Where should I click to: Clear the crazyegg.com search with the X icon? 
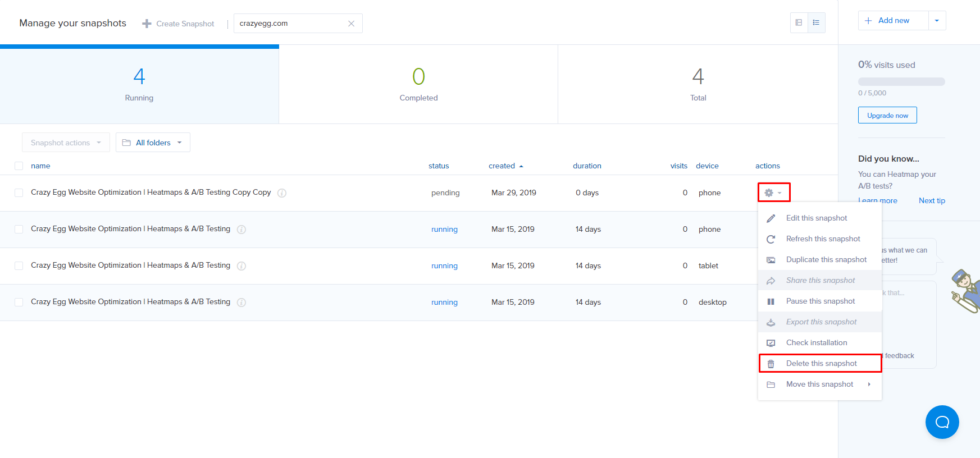coord(351,24)
